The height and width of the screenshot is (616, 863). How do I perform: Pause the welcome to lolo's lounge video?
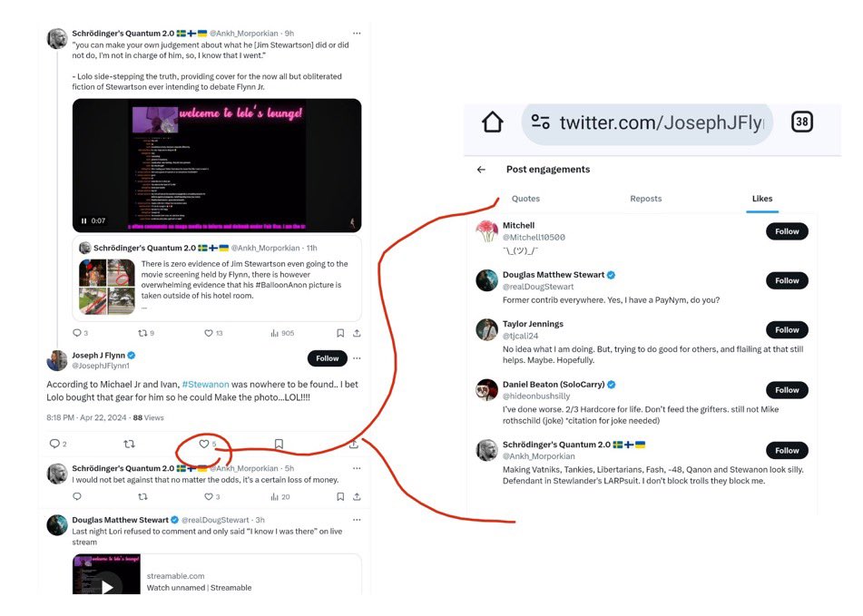[83, 220]
